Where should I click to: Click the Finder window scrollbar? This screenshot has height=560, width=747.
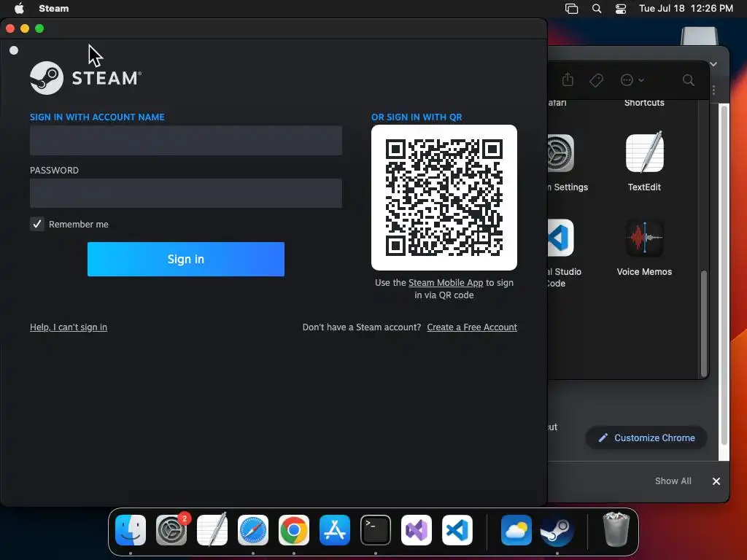coord(704,324)
